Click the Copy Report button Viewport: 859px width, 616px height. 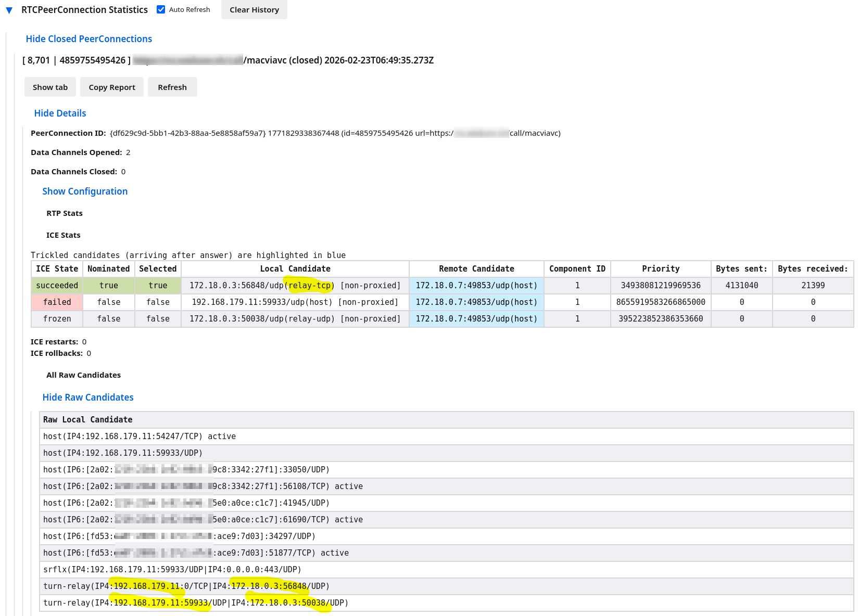[x=111, y=87]
